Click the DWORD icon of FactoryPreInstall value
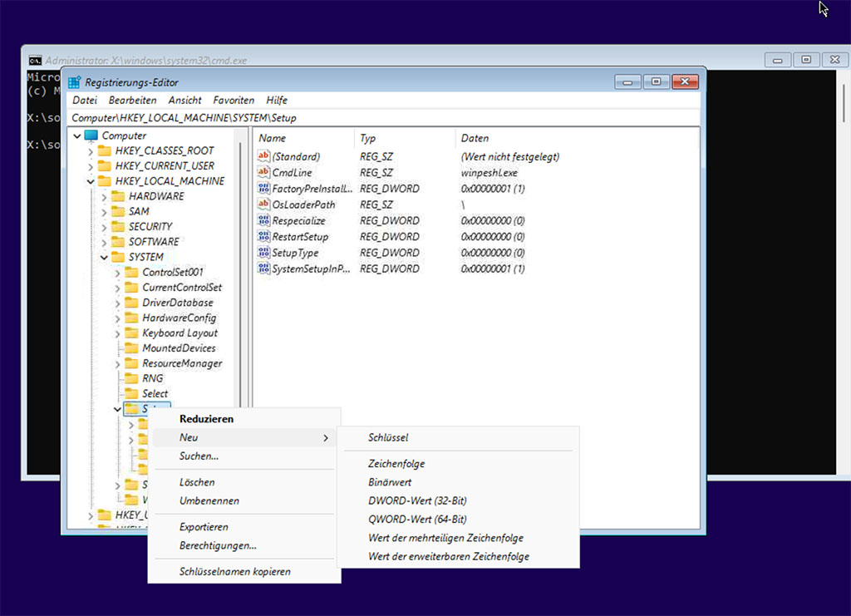Viewport: 851px width, 616px height. coord(263,189)
